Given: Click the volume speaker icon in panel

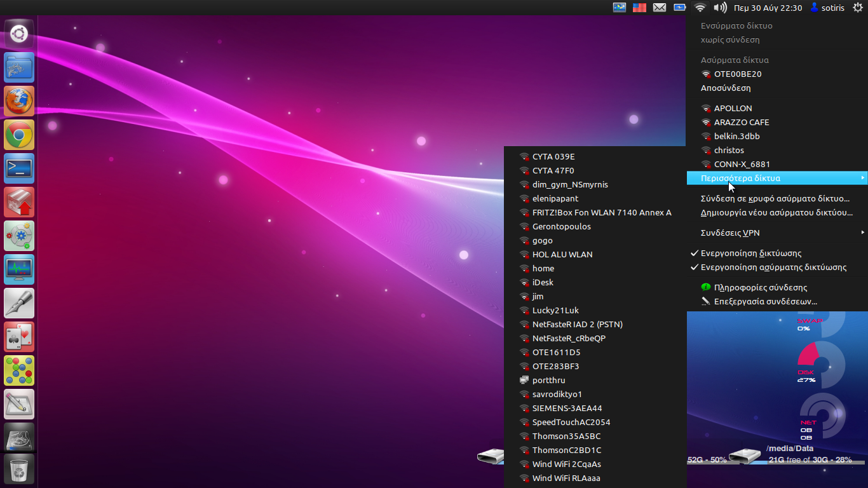Looking at the screenshot, I should pos(720,8).
